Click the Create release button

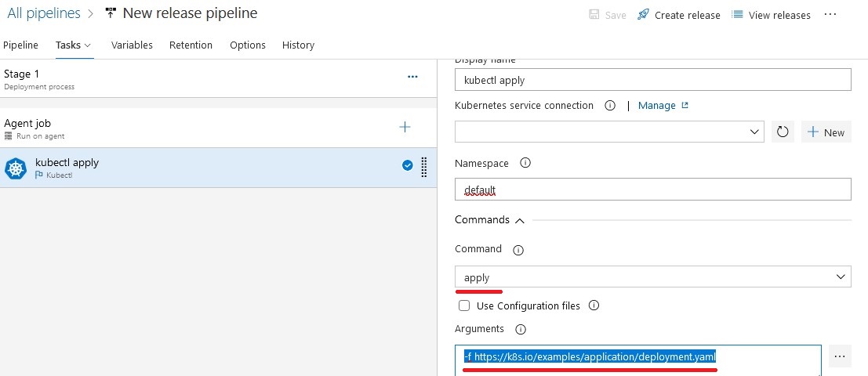pyautogui.click(x=679, y=15)
